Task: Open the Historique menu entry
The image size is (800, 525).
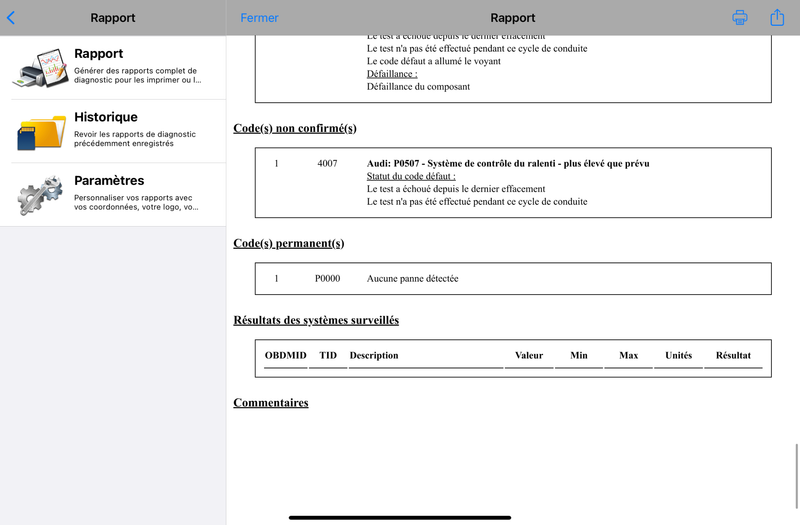Action: pyautogui.click(x=113, y=132)
